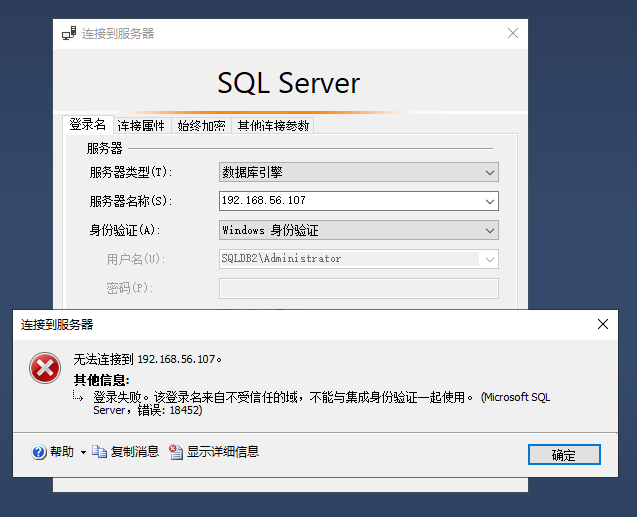Expand the 用户名 dropdown arrow
The width and height of the screenshot is (637, 517).
pos(490,260)
